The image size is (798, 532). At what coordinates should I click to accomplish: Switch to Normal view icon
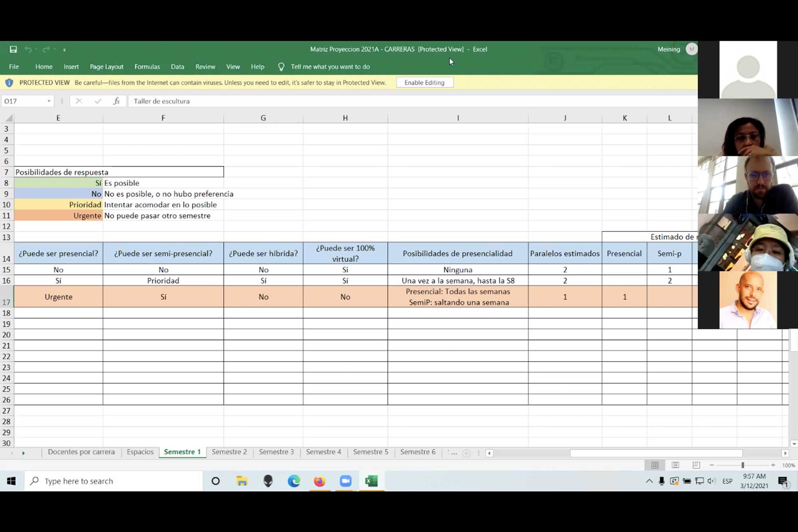[x=655, y=465]
